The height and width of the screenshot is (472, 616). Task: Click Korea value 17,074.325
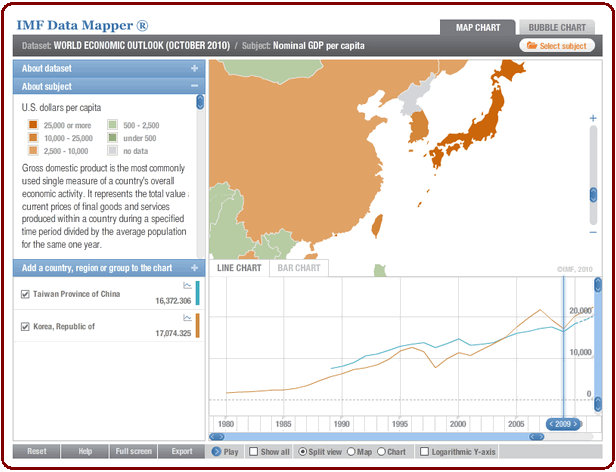[x=173, y=333]
